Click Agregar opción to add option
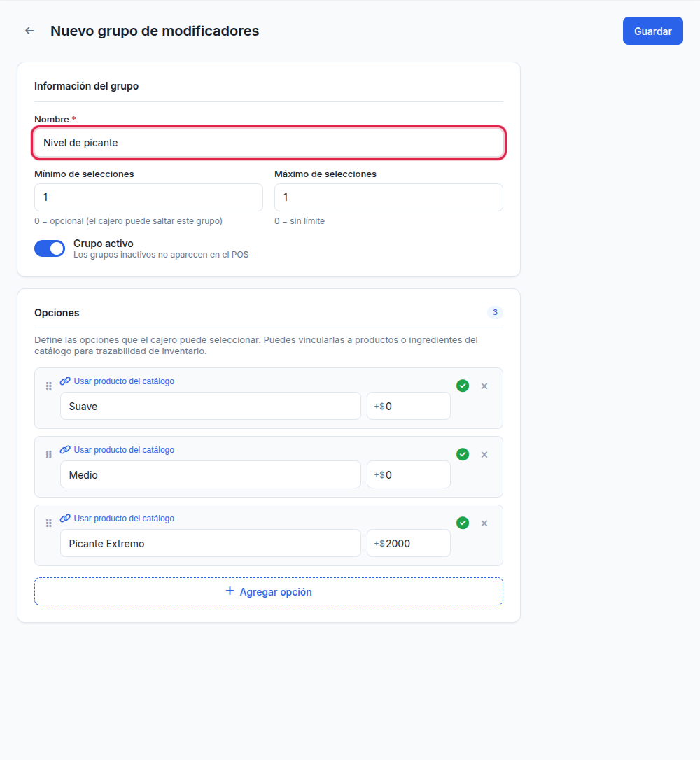The image size is (700, 760). pos(269,591)
